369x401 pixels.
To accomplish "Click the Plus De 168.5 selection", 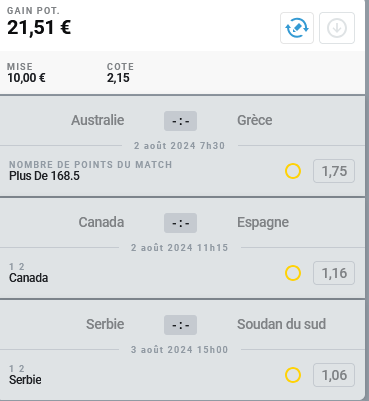I will [x=44, y=176].
